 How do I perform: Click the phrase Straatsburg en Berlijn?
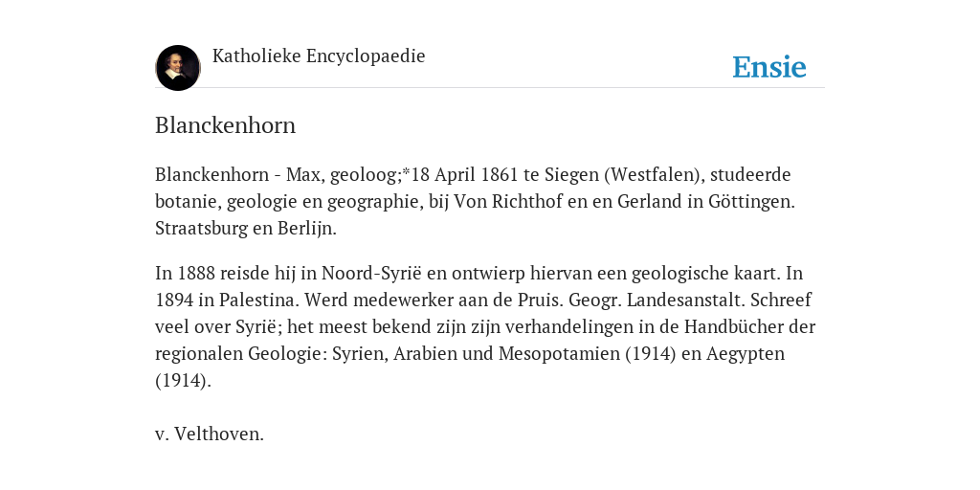(x=246, y=229)
